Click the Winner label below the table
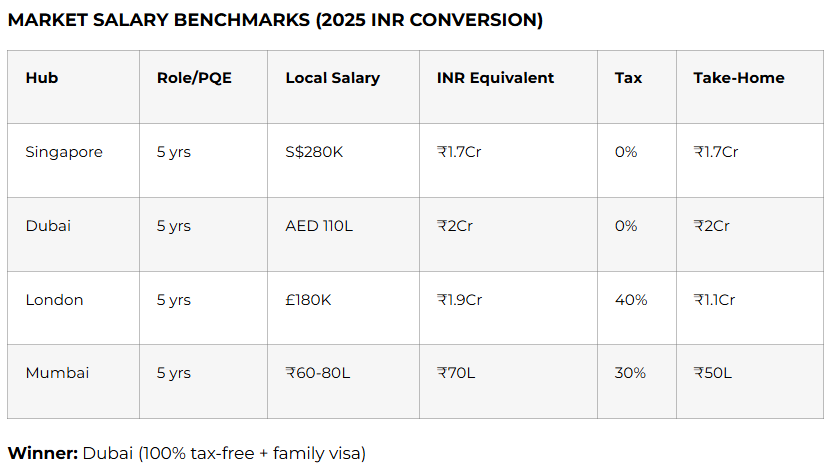 tap(43, 453)
